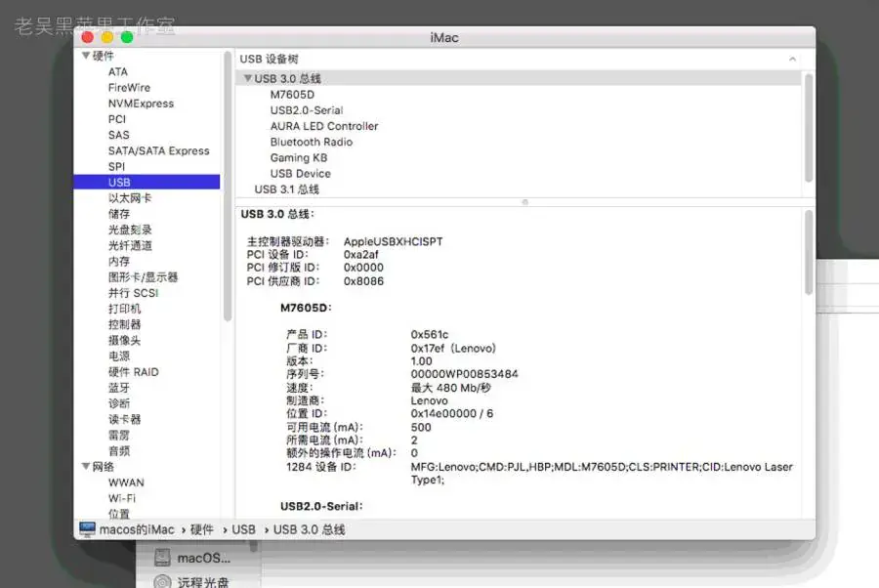Viewport: 879px width, 588px height.
Task: Select SPI in the sidebar
Action: [116, 166]
